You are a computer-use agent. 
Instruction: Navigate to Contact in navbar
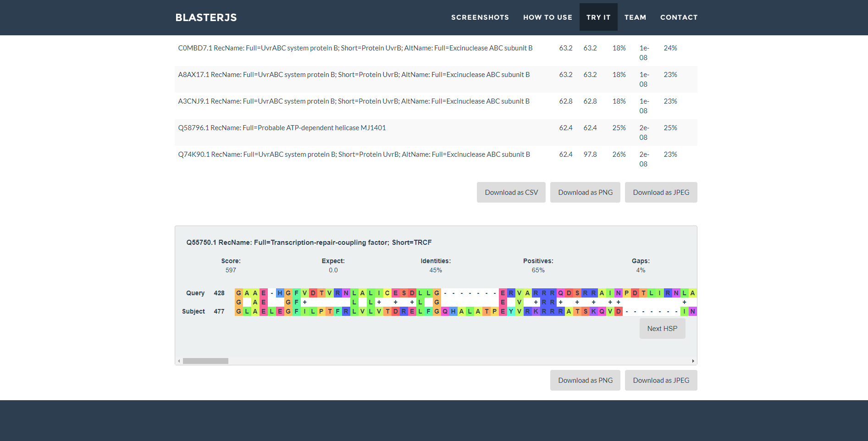pos(679,17)
